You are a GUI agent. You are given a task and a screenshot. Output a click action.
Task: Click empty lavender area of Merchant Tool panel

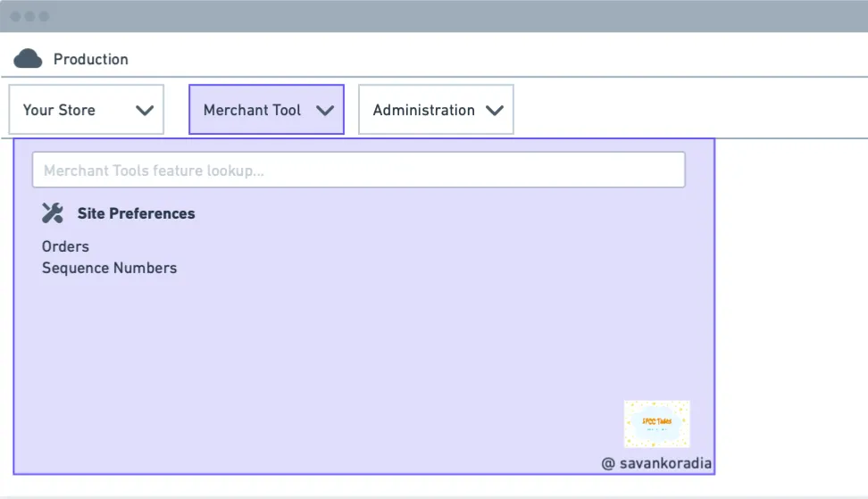coord(360,354)
